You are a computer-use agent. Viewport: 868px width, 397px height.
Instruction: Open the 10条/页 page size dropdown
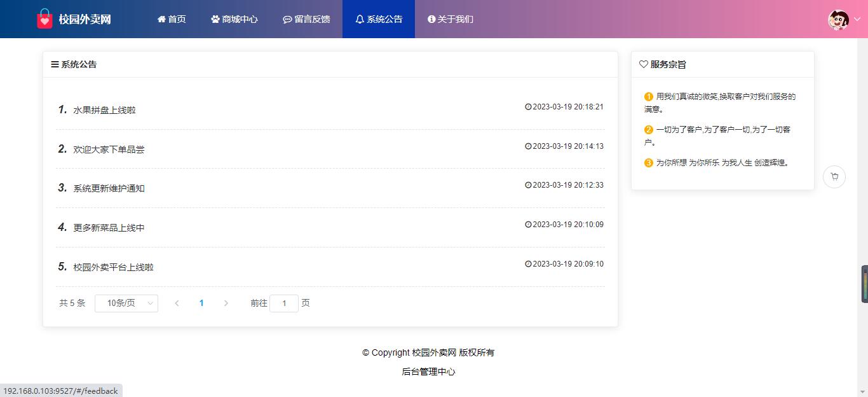[x=126, y=303]
